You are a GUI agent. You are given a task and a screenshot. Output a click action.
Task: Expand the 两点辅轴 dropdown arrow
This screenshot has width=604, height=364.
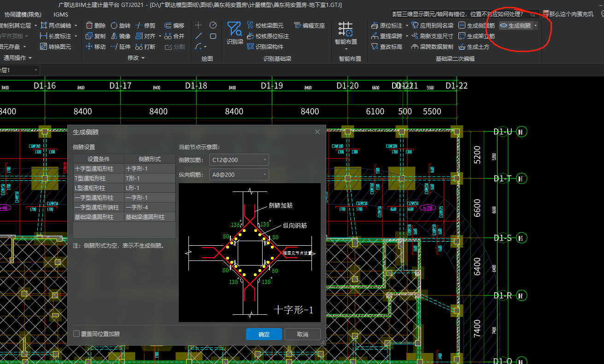pyautogui.click(x=76, y=26)
